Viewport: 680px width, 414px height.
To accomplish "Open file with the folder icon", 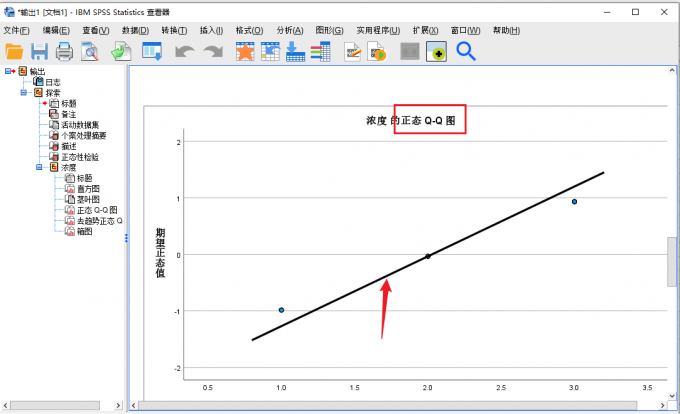I will 14,52.
